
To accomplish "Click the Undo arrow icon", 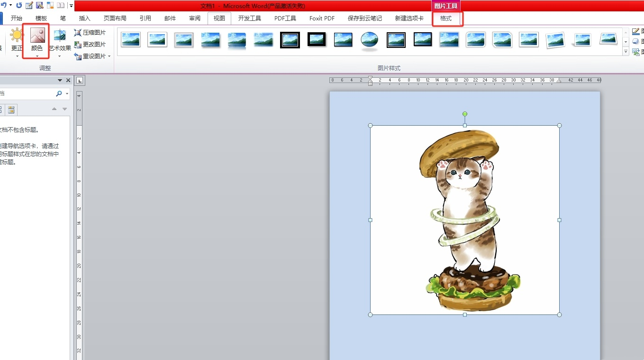I will pyautogui.click(x=3, y=6).
